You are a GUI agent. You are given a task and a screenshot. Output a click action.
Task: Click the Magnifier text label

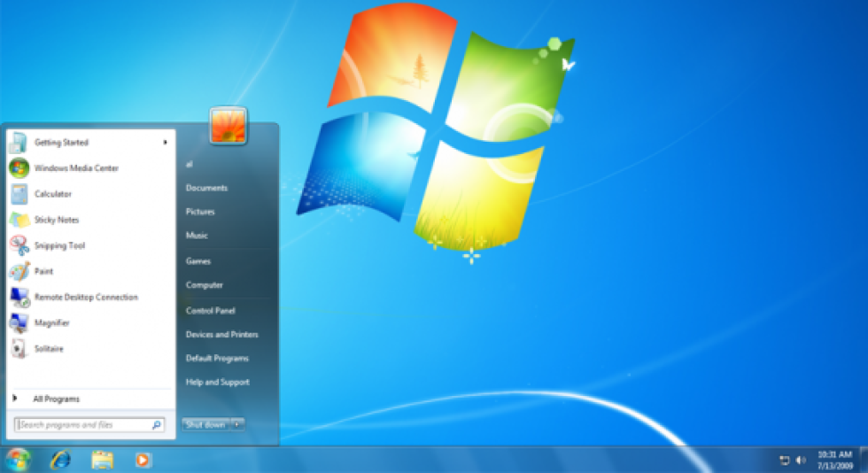click(52, 323)
